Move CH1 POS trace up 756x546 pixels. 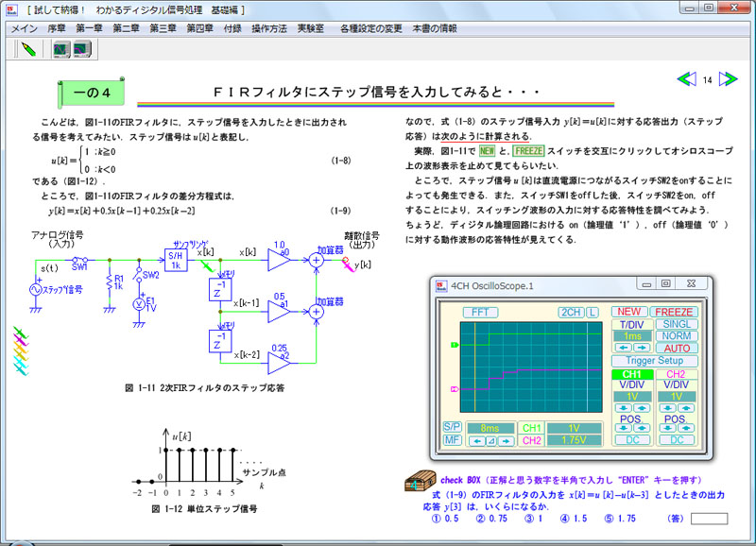point(642,428)
